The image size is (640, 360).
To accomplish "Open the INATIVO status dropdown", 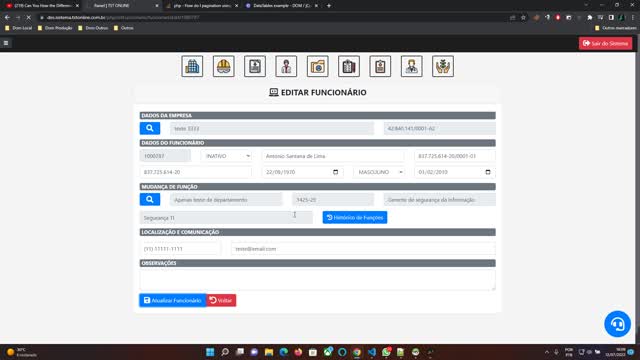I will point(226,156).
